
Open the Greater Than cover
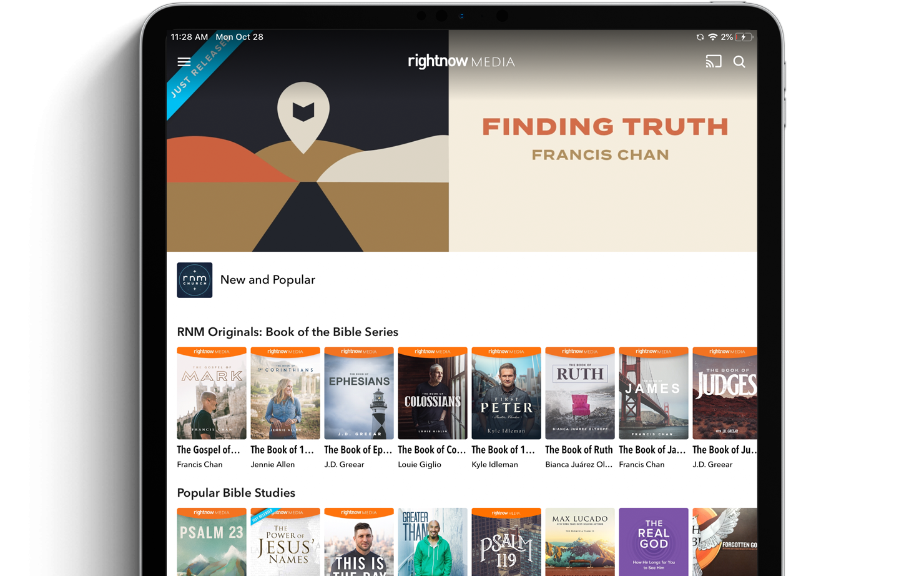tap(433, 542)
